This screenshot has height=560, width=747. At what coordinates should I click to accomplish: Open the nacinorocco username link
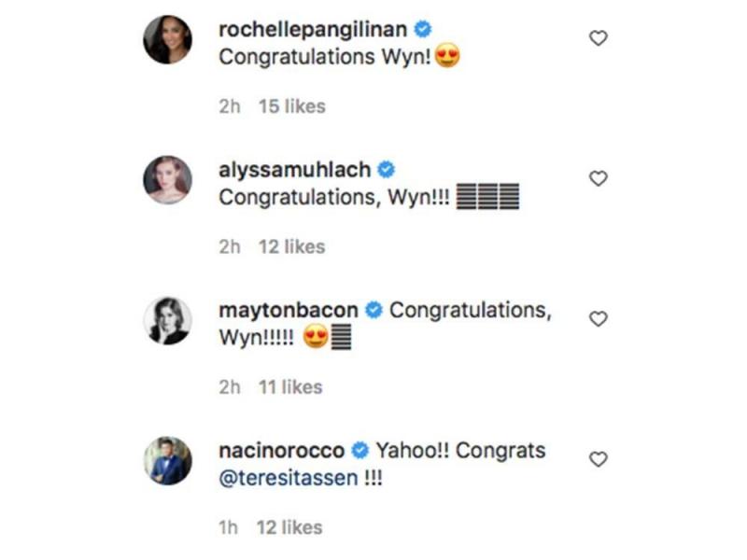coord(282,450)
